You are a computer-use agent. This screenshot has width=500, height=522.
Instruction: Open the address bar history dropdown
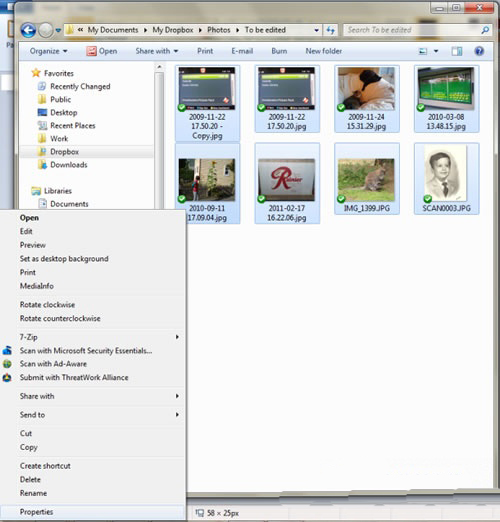316,30
